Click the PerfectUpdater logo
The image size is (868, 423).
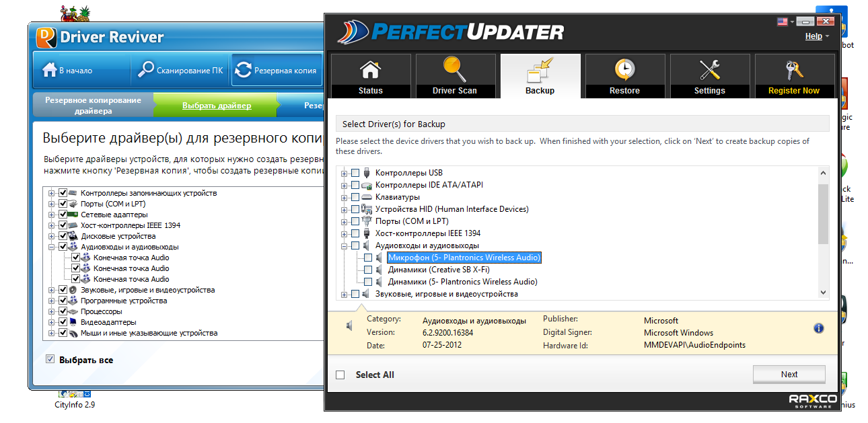click(x=450, y=32)
